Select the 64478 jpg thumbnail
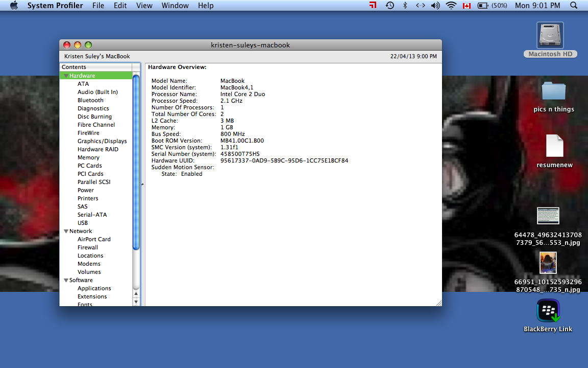Viewport: 588px width, 368px height. click(548, 216)
